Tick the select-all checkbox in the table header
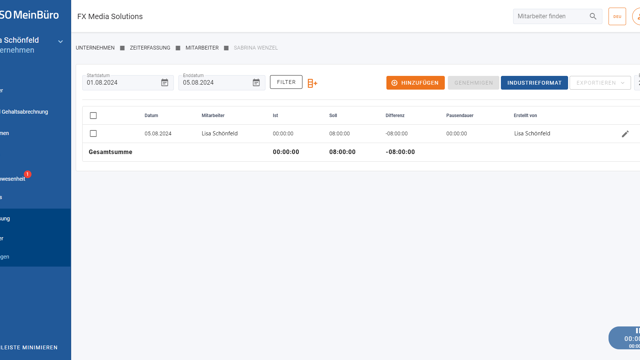The width and height of the screenshot is (640, 360). (x=93, y=116)
